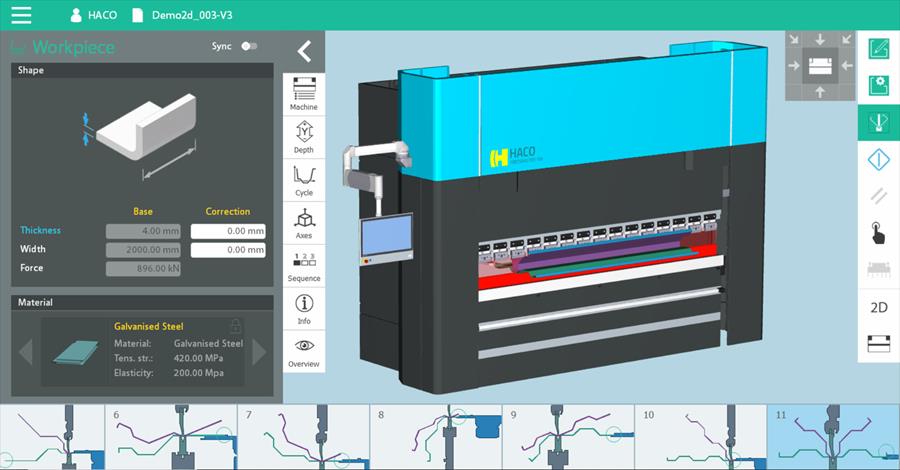The height and width of the screenshot is (470, 900).
Task: Open the Machine tab
Action: tap(304, 94)
